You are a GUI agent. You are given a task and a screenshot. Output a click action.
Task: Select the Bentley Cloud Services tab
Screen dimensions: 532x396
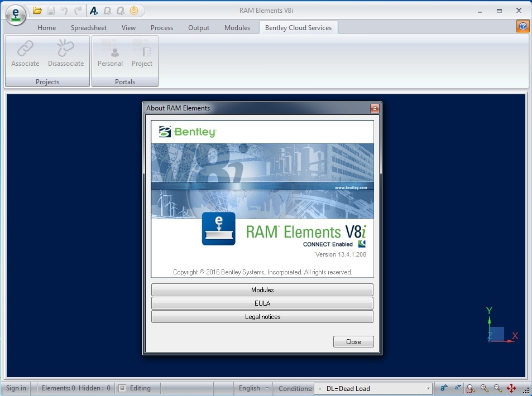pos(298,28)
